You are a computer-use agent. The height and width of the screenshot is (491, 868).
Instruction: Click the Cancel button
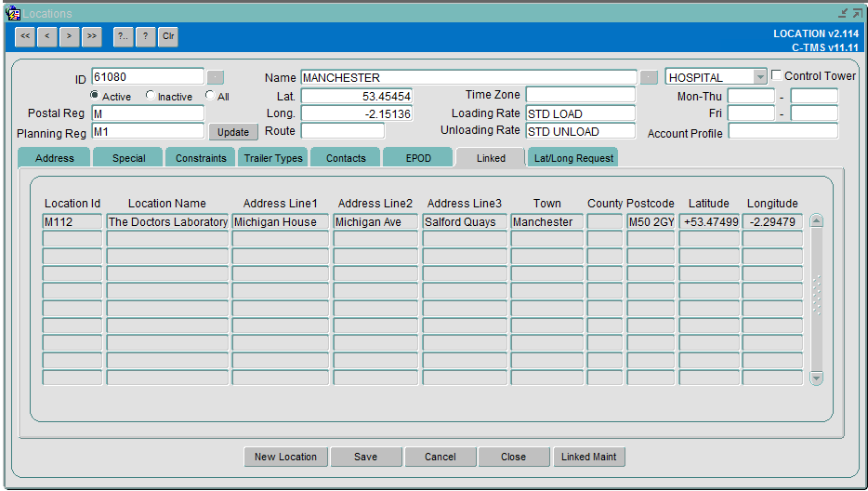coord(441,457)
